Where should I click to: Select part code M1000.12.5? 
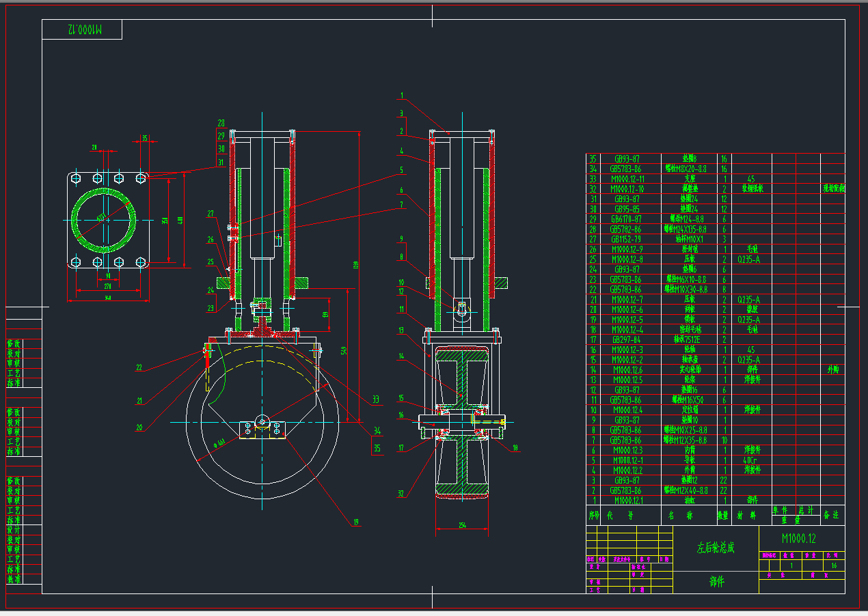click(x=627, y=380)
